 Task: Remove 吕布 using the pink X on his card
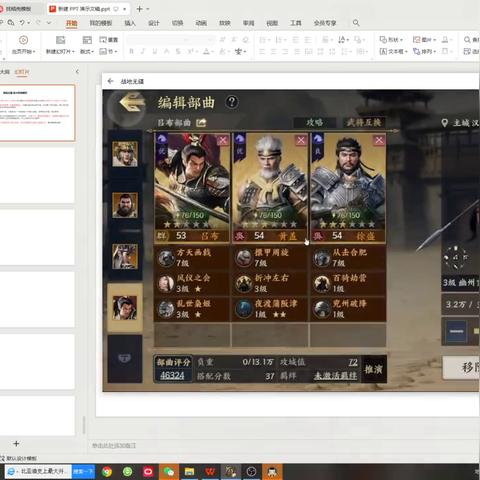[223, 140]
